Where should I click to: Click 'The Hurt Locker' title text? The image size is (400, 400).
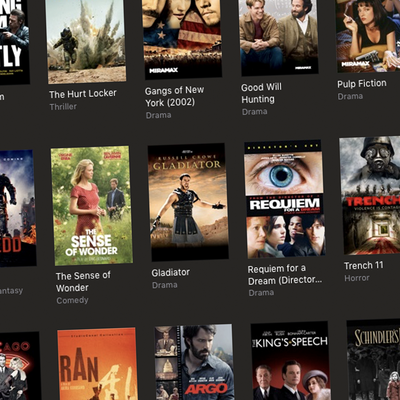[83, 94]
